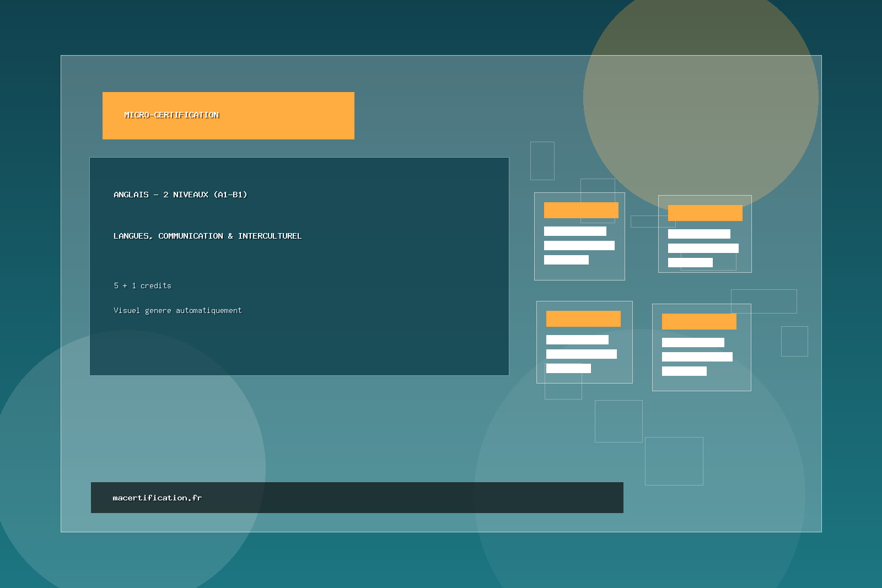Click shortest white bar in bottom-right card

[x=684, y=371]
